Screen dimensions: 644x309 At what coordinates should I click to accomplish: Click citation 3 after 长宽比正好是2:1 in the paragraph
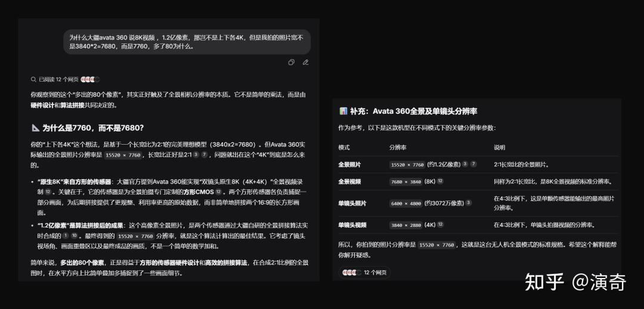click(196, 155)
